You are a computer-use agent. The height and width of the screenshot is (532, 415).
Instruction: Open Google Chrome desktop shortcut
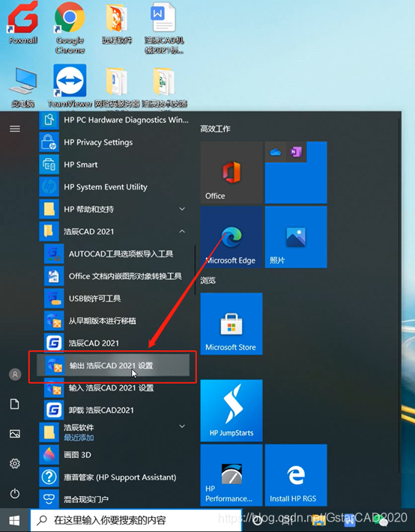coord(70,28)
